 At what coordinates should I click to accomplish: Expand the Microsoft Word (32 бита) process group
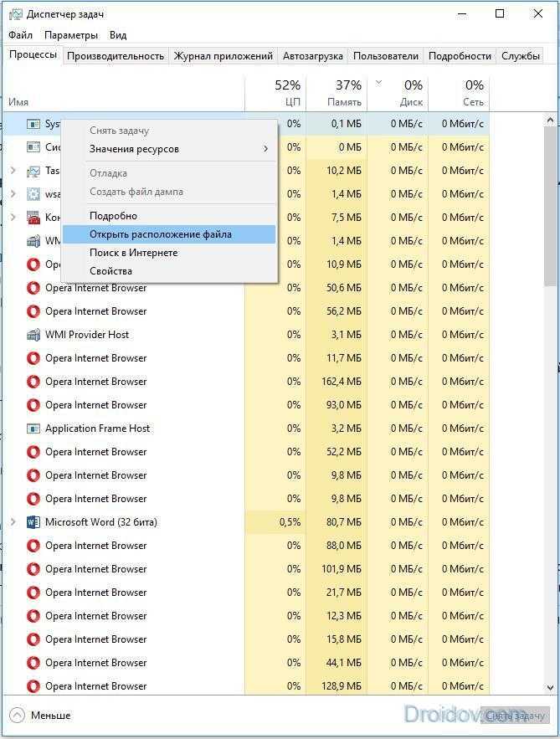pos(13,522)
